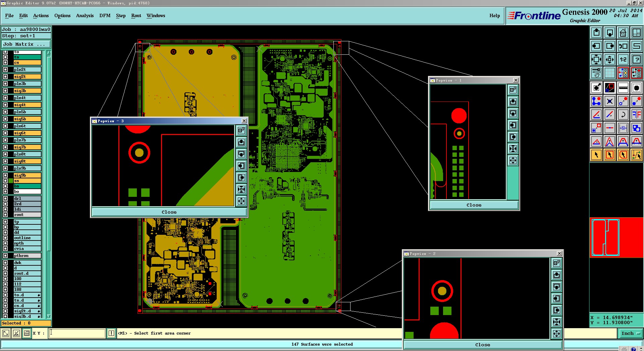
Task: Click Close button in Popview 2
Action: point(483,345)
